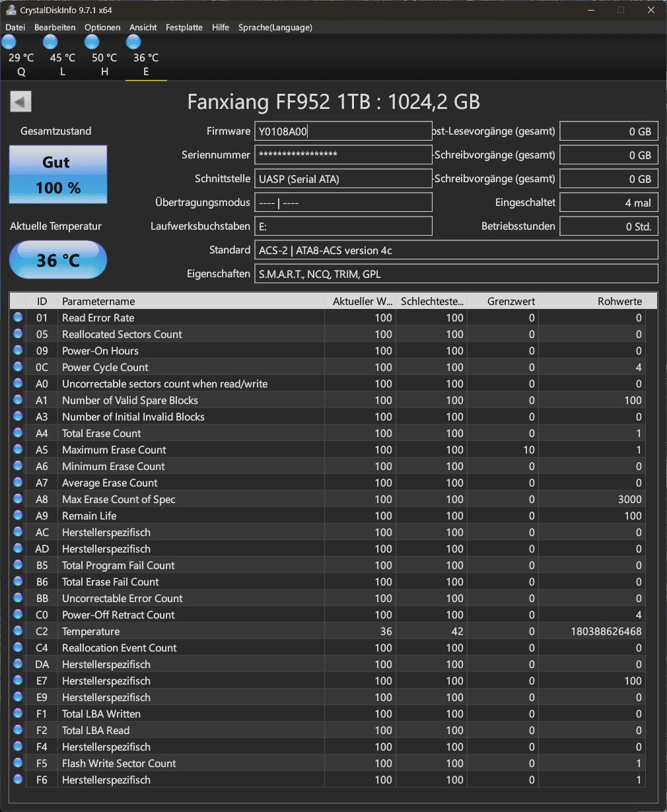The height and width of the screenshot is (812, 667).
Task: Click the Betriebsstunden value 0 Std.
Action: coord(609,226)
